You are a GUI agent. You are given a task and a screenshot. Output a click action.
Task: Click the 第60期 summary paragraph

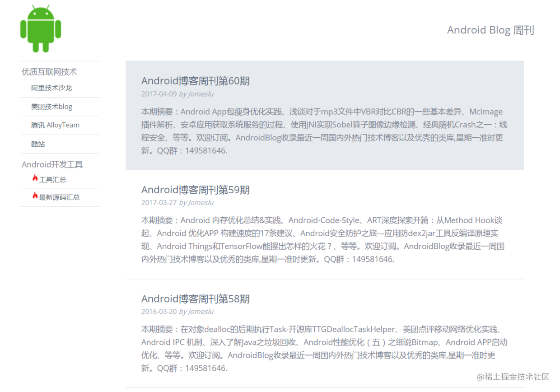[324, 131]
